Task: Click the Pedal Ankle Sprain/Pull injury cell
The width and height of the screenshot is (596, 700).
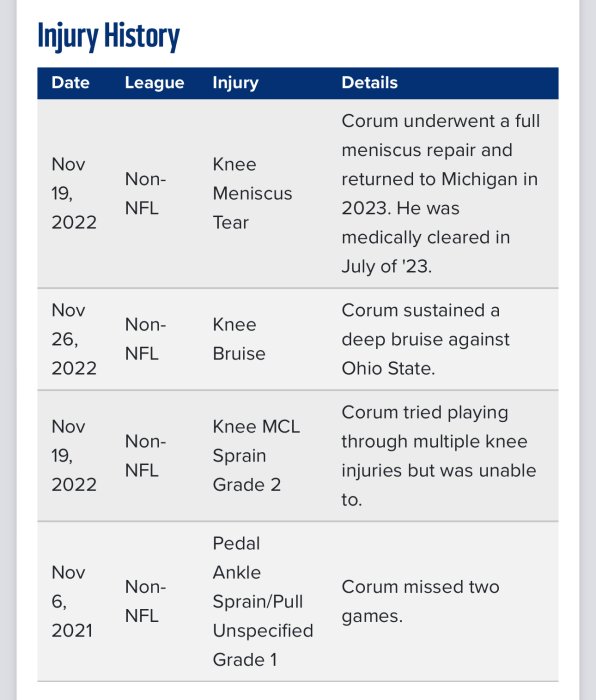Action: point(263,601)
